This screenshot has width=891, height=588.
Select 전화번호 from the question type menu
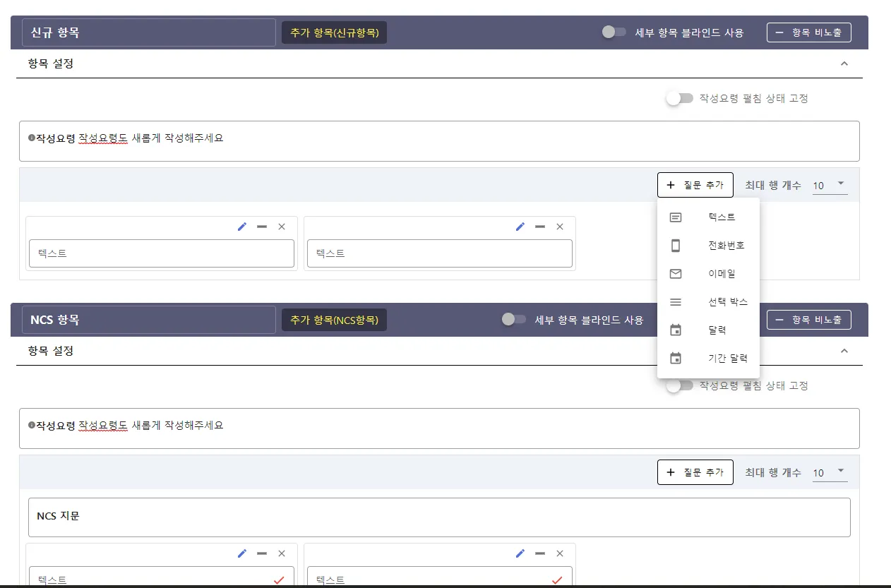708,246
